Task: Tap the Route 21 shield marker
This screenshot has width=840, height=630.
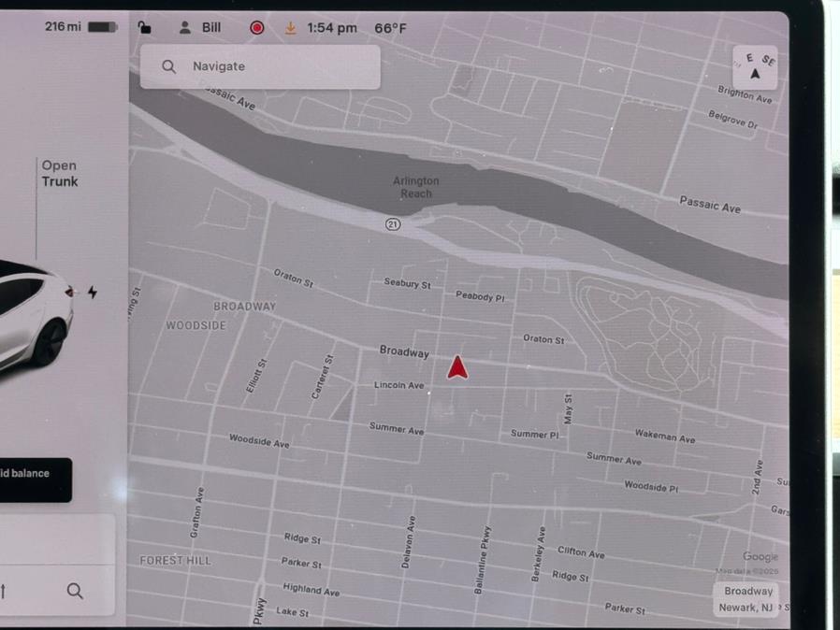Action: click(x=393, y=224)
